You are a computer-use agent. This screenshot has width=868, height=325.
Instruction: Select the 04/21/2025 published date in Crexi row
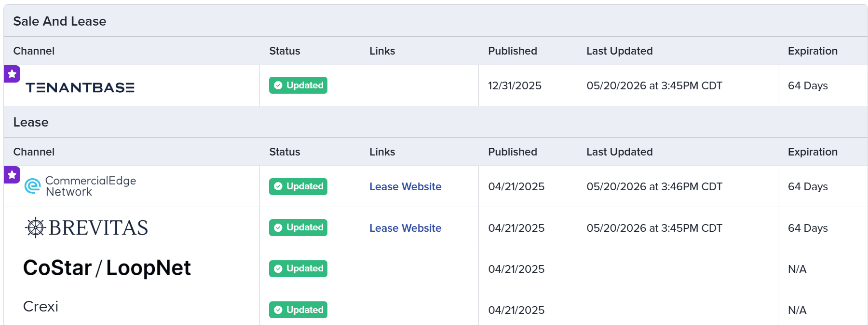point(516,310)
